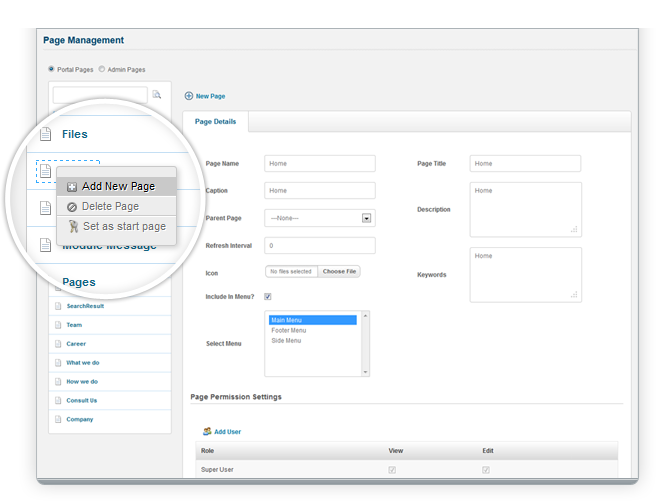656x501 pixels.
Task: Choose Add New Page from context menu
Action: click(116, 187)
